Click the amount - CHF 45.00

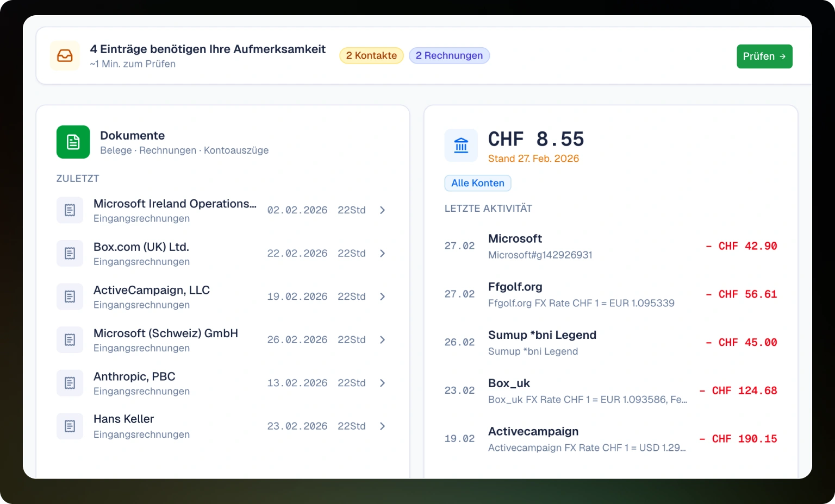tap(741, 343)
